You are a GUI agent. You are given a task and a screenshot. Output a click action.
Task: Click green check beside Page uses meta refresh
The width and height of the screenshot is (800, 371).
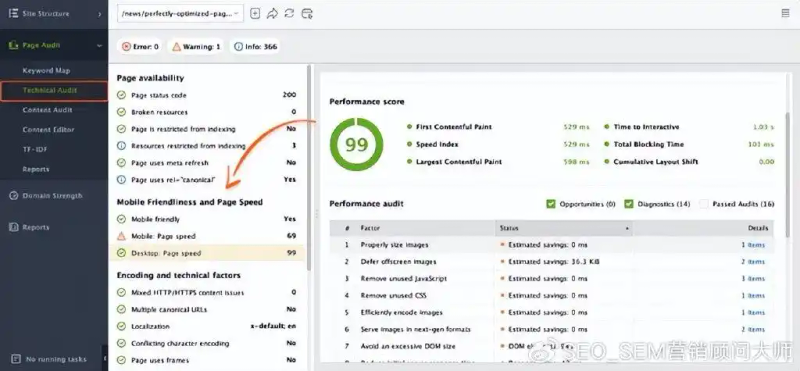(x=121, y=163)
